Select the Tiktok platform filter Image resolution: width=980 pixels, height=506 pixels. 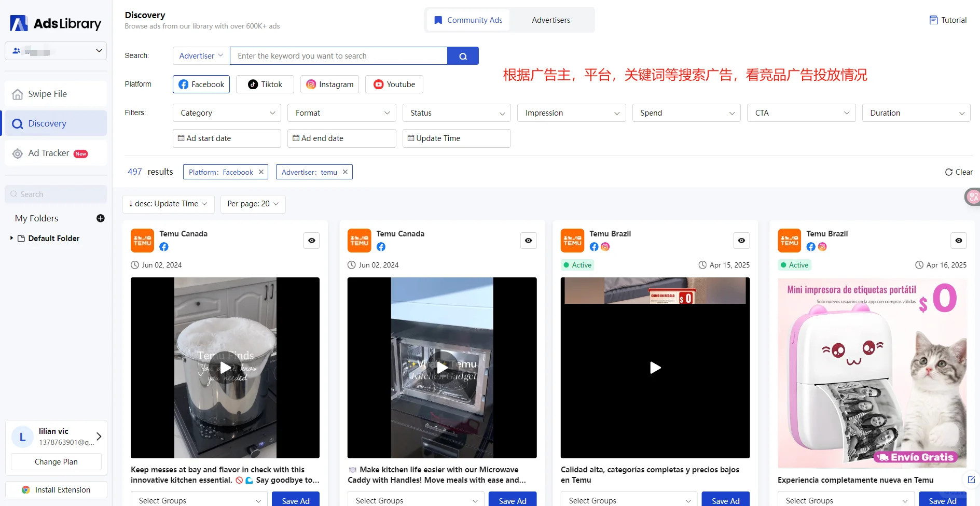[265, 85]
